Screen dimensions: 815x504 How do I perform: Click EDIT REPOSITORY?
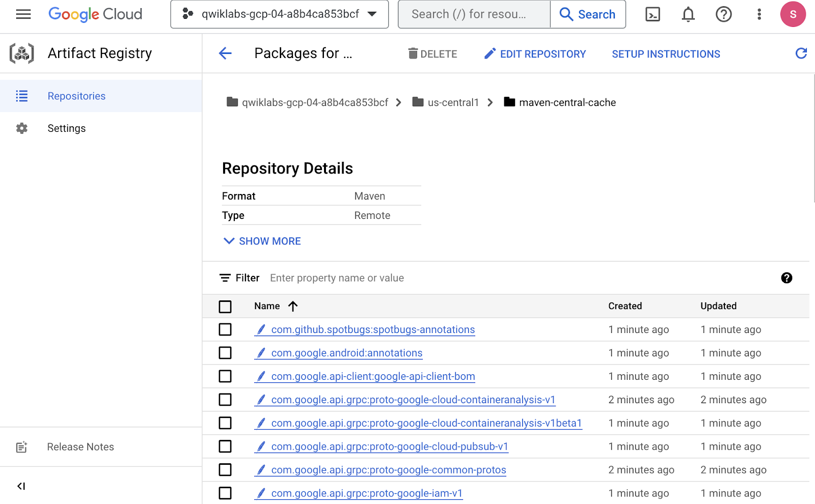[535, 54]
